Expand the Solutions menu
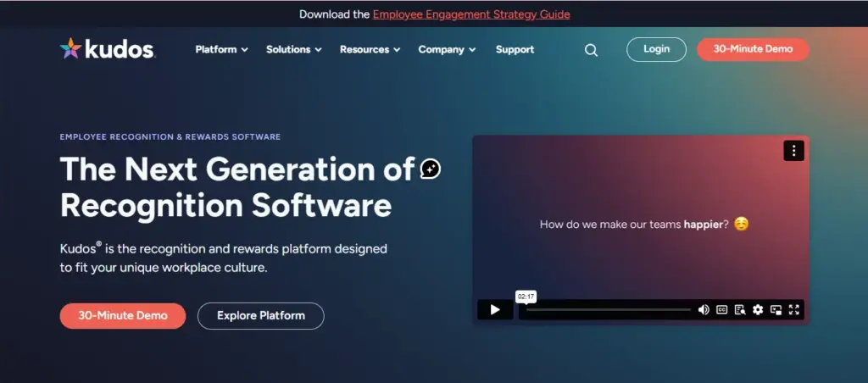 294,49
